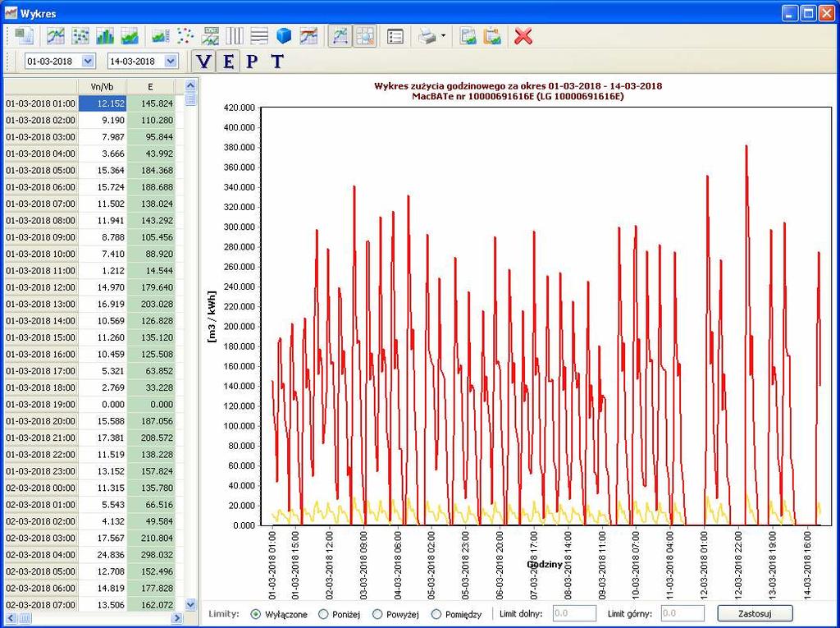Toggle horizontal grid lines icon

259,36
